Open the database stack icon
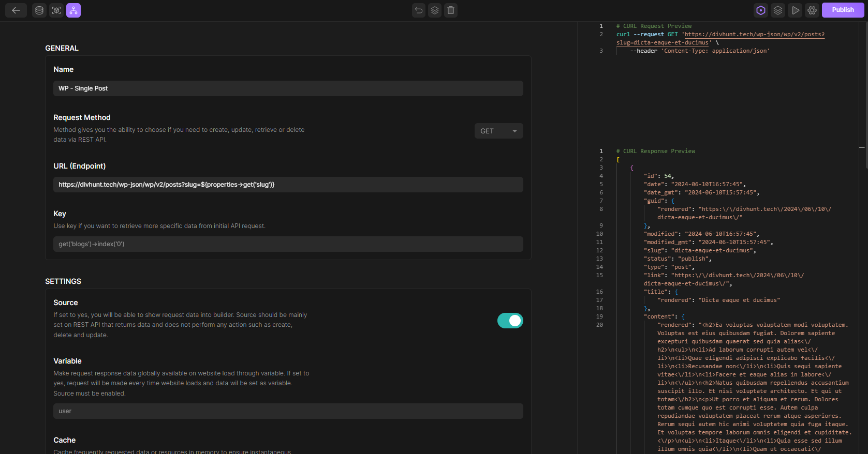 point(39,10)
